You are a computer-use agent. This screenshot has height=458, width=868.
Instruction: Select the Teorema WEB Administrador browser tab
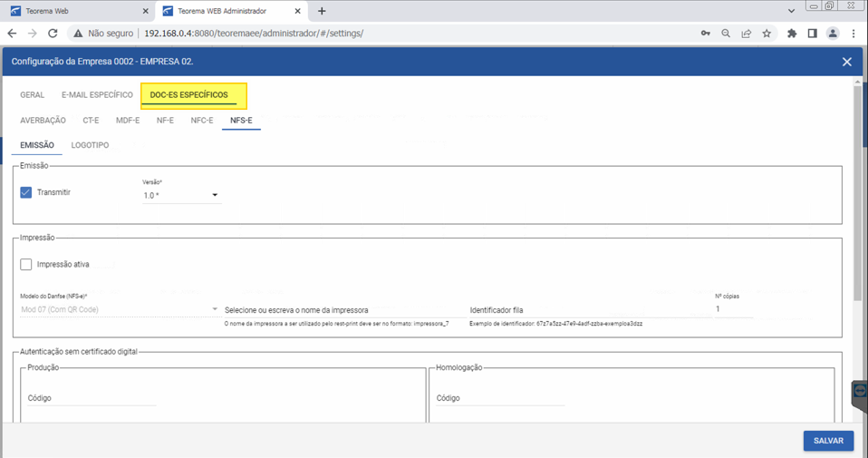pos(231,11)
